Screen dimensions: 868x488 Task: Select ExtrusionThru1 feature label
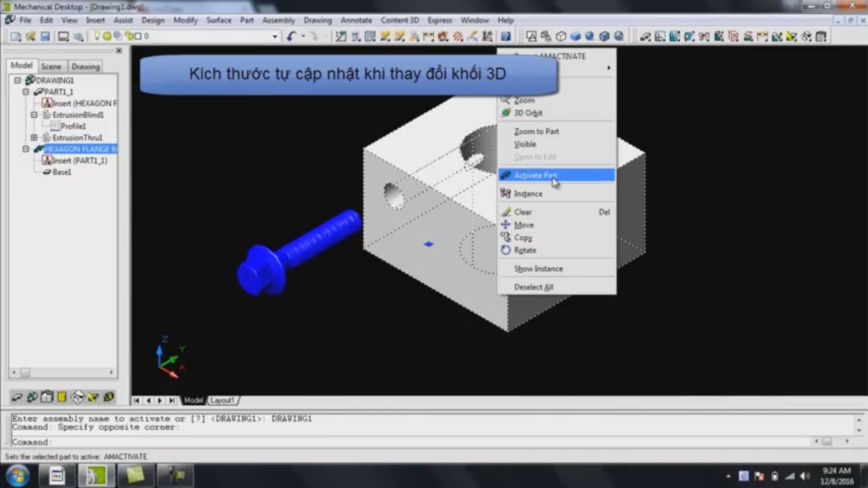pos(78,138)
